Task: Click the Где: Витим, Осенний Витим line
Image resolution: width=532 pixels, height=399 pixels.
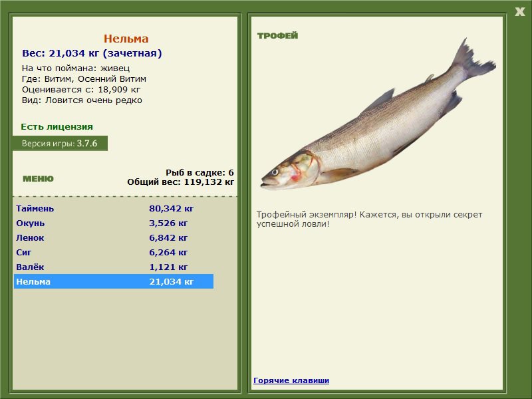Action: coord(84,78)
